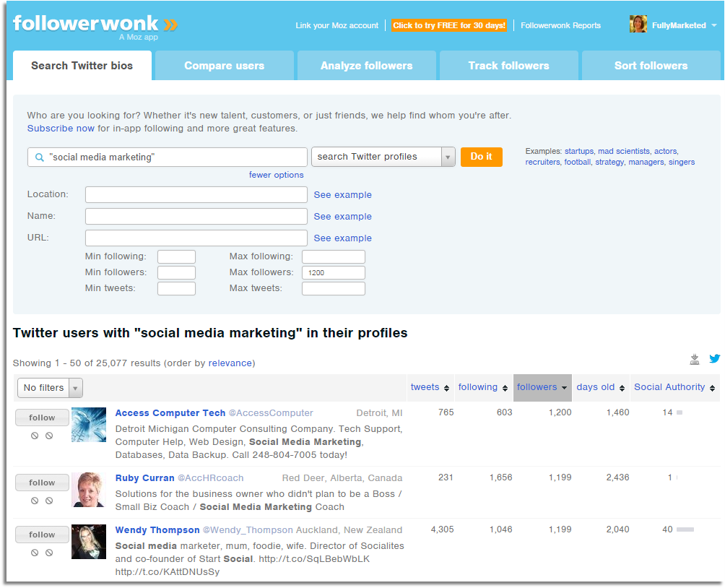This screenshot has width=725, height=588.
Task: Click the Do it search button
Action: coord(482,157)
